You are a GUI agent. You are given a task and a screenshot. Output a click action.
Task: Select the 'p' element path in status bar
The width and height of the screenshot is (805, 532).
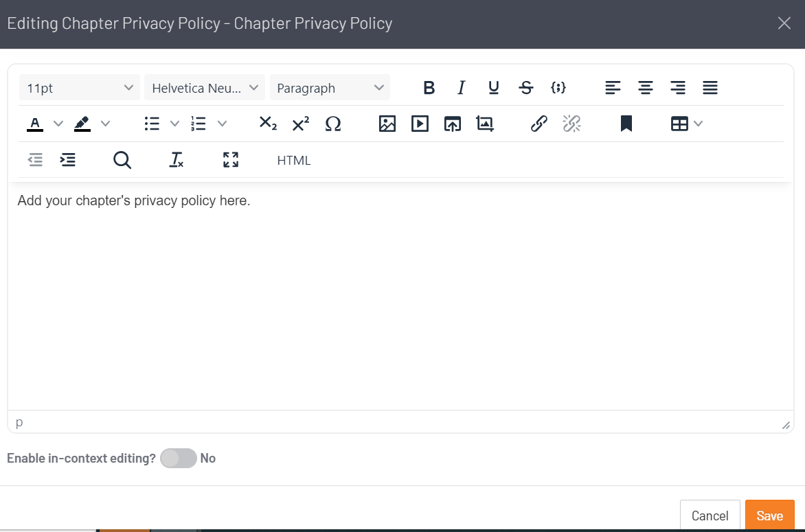coord(19,422)
